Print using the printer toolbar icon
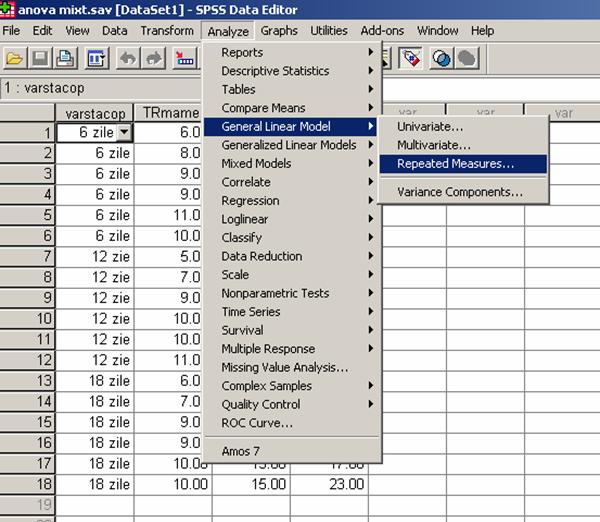600x522 pixels. [x=65, y=59]
